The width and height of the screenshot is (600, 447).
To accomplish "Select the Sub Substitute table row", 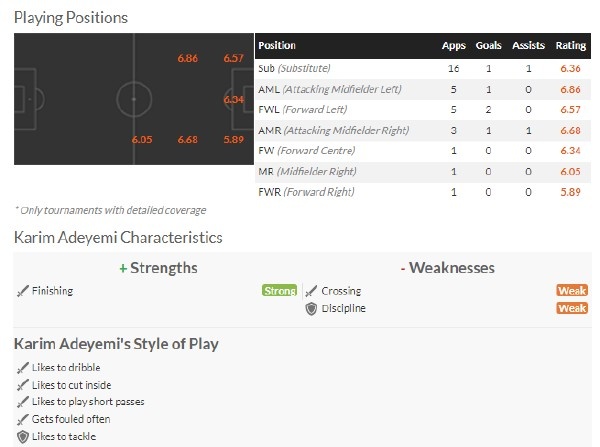I will 423,69.
